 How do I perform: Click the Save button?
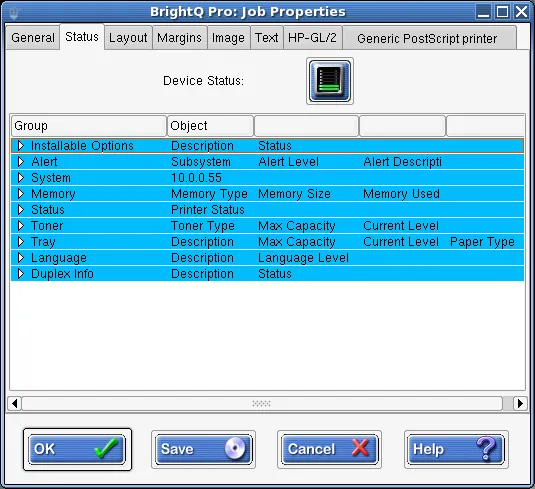(203, 449)
